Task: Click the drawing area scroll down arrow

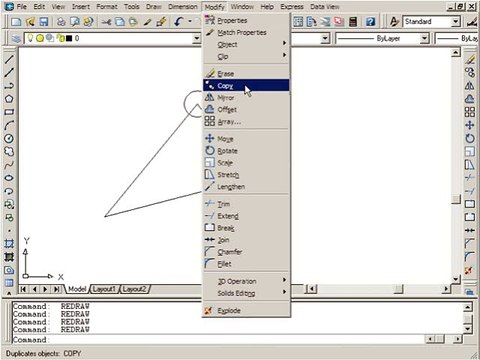Action: (x=456, y=279)
